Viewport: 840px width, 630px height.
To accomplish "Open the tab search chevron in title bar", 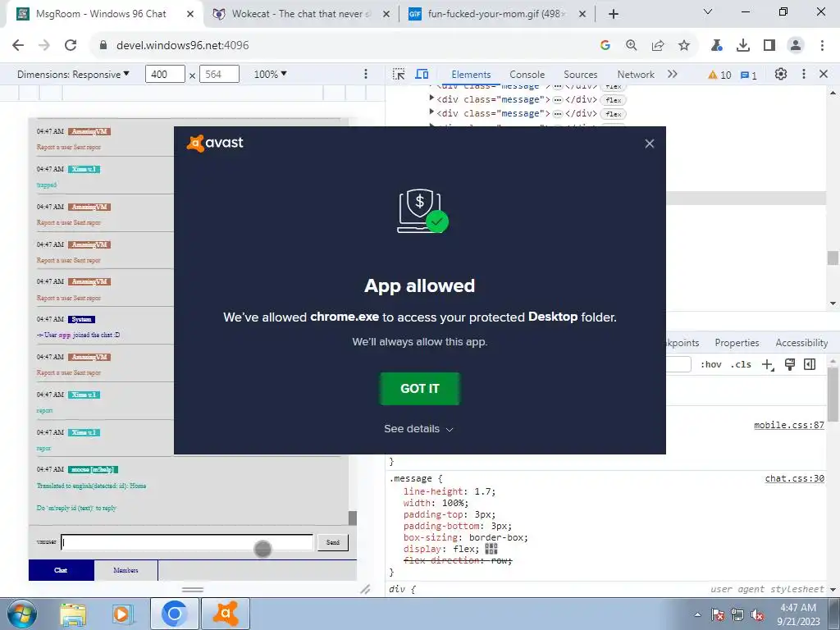I will [x=708, y=11].
